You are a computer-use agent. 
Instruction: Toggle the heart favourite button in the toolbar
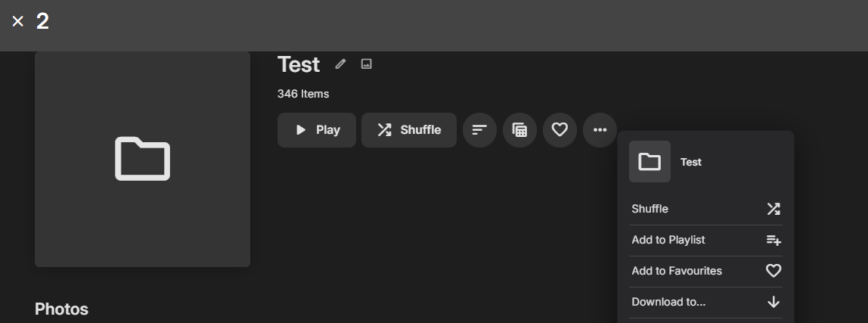(x=560, y=130)
